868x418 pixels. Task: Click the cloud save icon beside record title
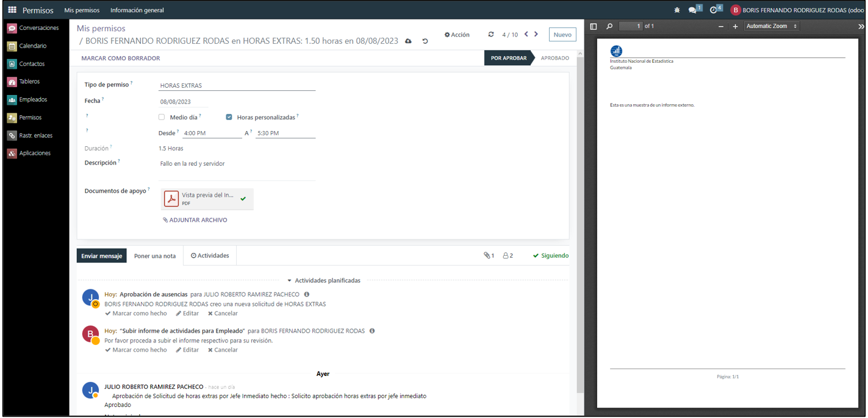[x=409, y=41]
